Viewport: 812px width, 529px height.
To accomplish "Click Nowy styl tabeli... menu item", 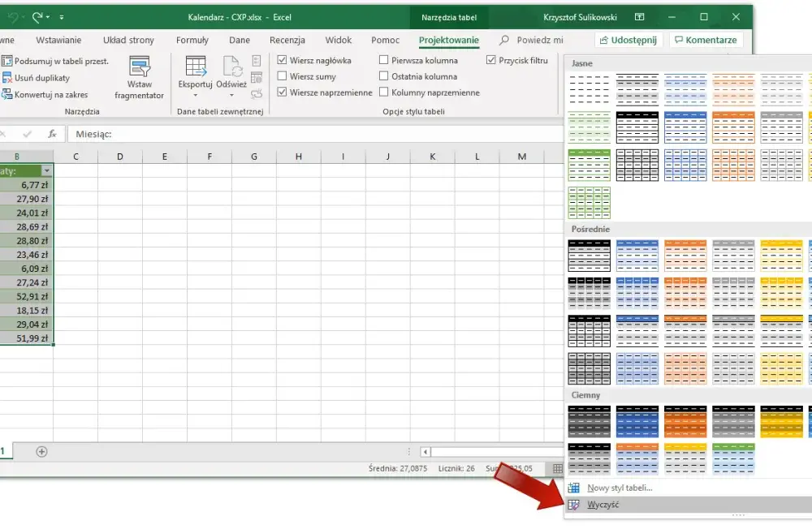I will 688,488.
